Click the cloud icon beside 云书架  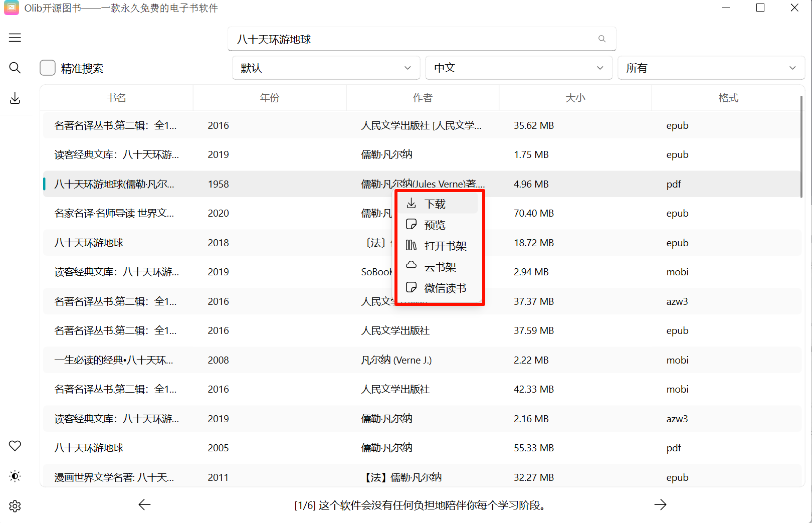click(x=411, y=266)
